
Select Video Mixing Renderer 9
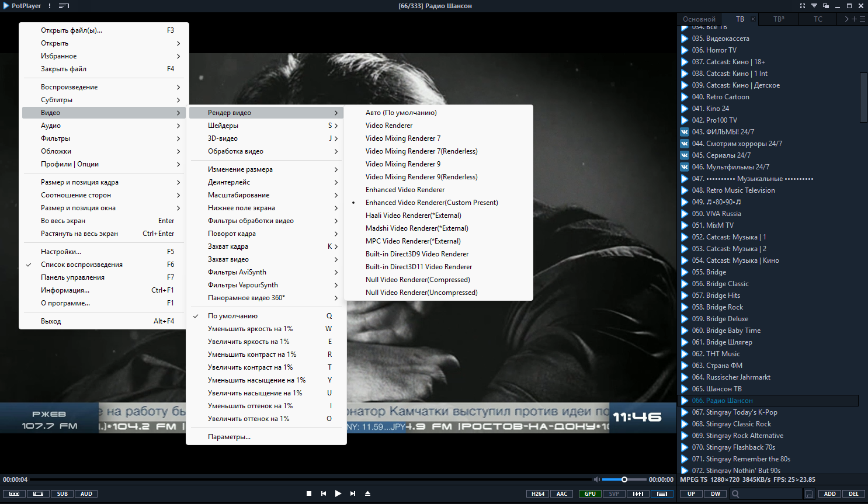tap(439, 164)
